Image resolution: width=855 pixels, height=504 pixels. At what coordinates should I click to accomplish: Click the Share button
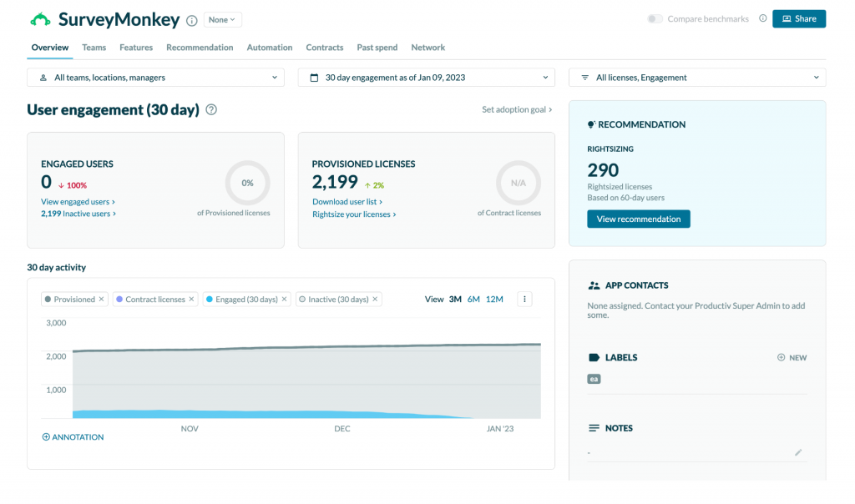[x=799, y=19]
